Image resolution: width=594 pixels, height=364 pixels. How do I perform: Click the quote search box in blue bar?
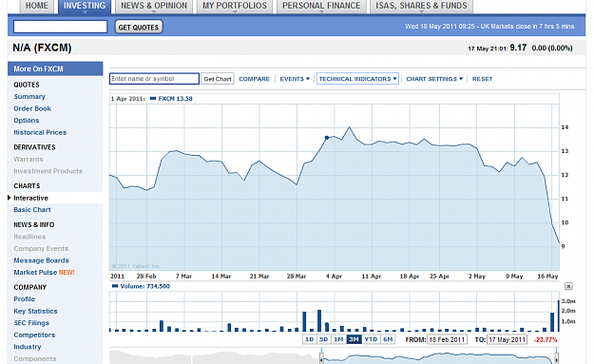point(60,27)
